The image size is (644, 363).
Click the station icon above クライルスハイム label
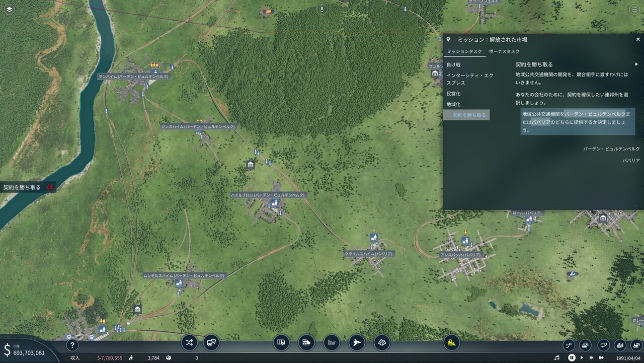click(x=374, y=238)
